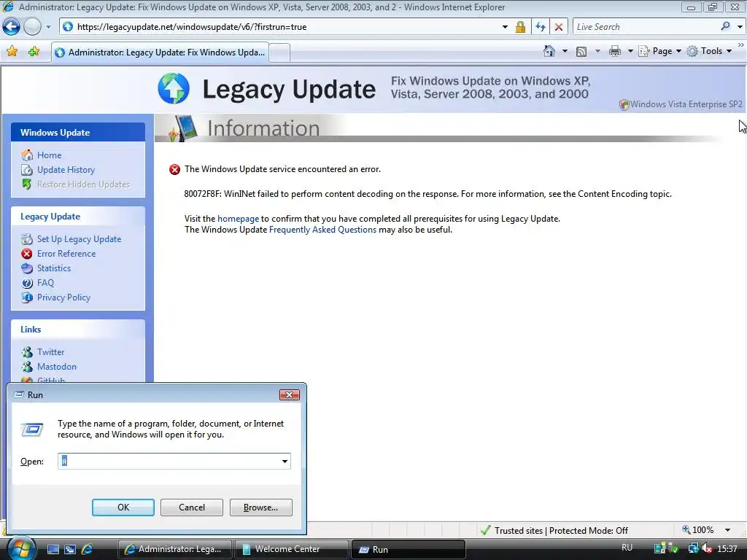Click the Error Reference red X icon
Screen dimensions: 747x560
[x=27, y=254]
